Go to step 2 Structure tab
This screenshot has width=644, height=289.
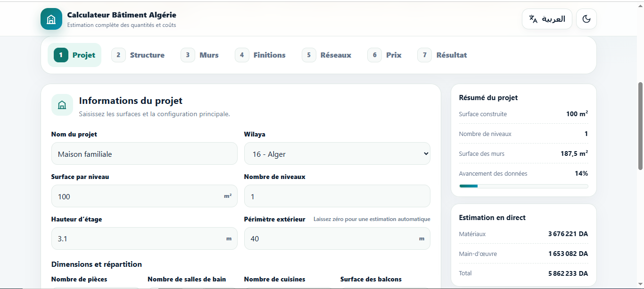click(x=138, y=55)
